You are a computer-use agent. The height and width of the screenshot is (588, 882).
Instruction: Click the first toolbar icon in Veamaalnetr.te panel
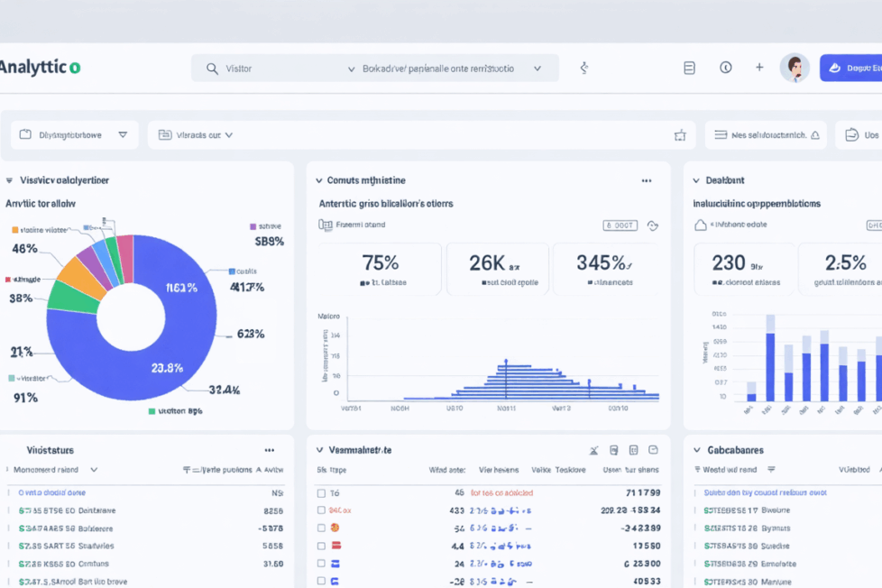[594, 450]
